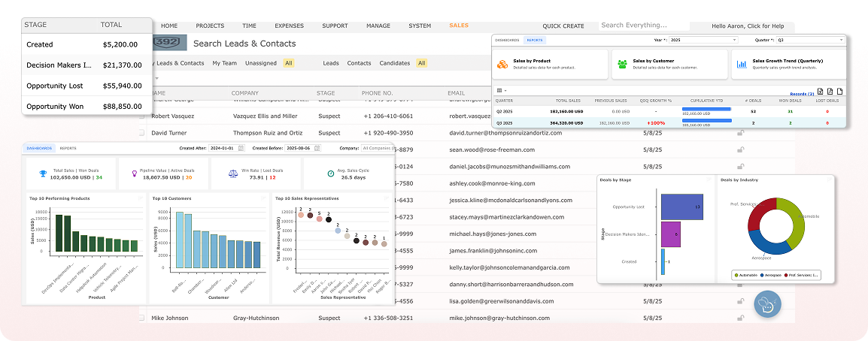The image size is (868, 341).
Task: Select Reports tab in quarterly report panel
Action: (535, 41)
